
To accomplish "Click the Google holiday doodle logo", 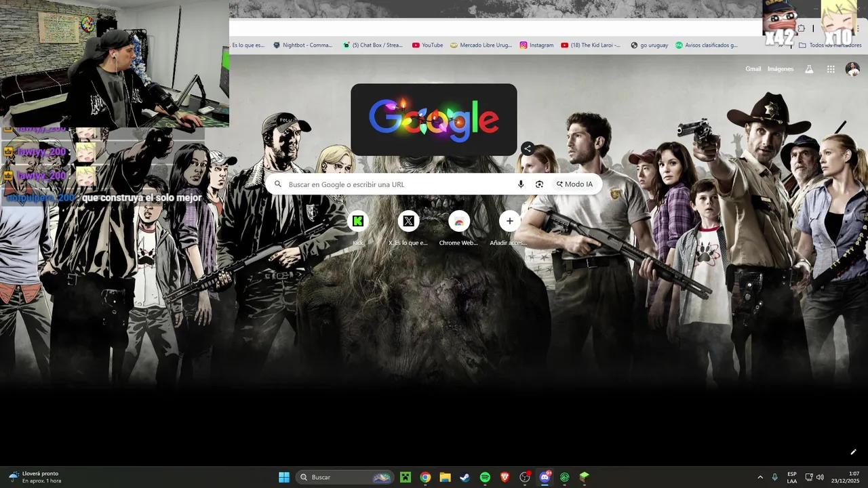I will (434, 120).
